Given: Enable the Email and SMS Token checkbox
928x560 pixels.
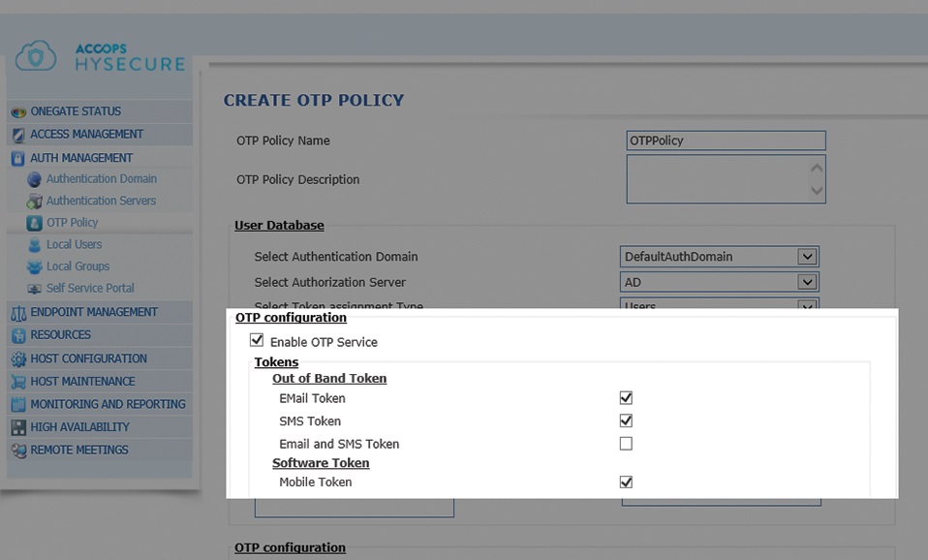Looking at the screenshot, I should coord(626,444).
